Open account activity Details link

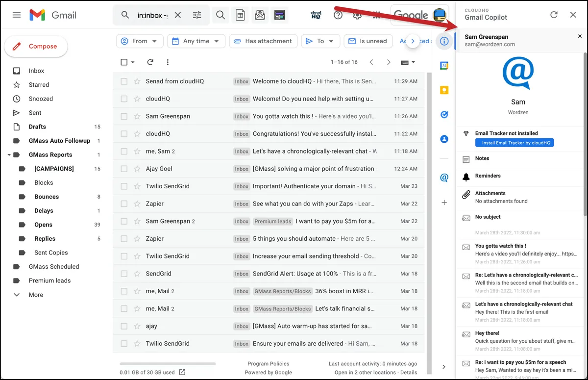coord(409,373)
